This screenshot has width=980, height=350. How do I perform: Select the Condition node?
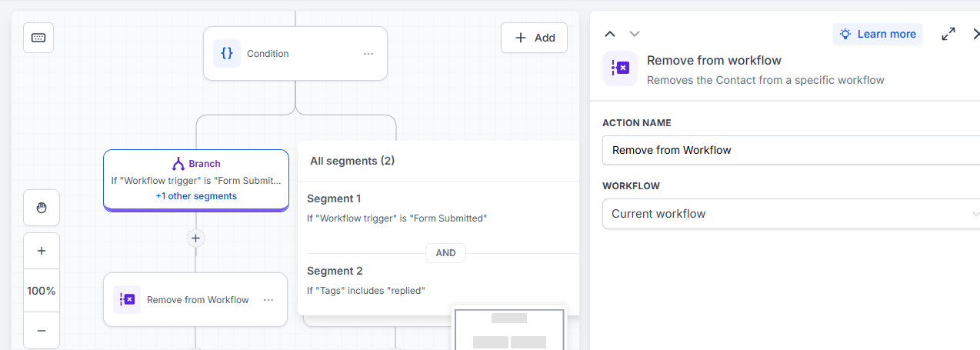click(295, 54)
